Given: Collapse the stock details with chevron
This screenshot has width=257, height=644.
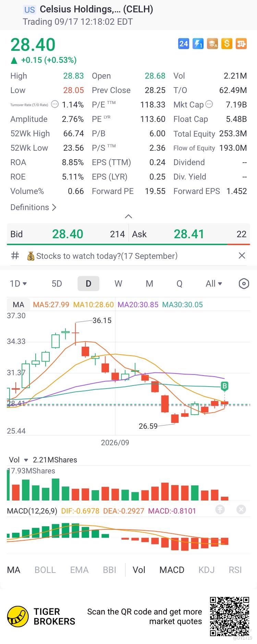Looking at the screenshot, I should tap(128, 216).
